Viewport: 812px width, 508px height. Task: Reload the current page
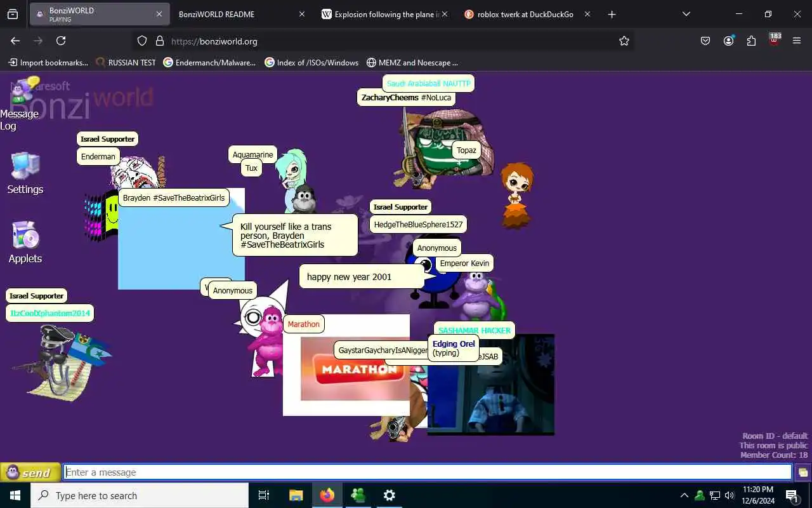coord(61,41)
